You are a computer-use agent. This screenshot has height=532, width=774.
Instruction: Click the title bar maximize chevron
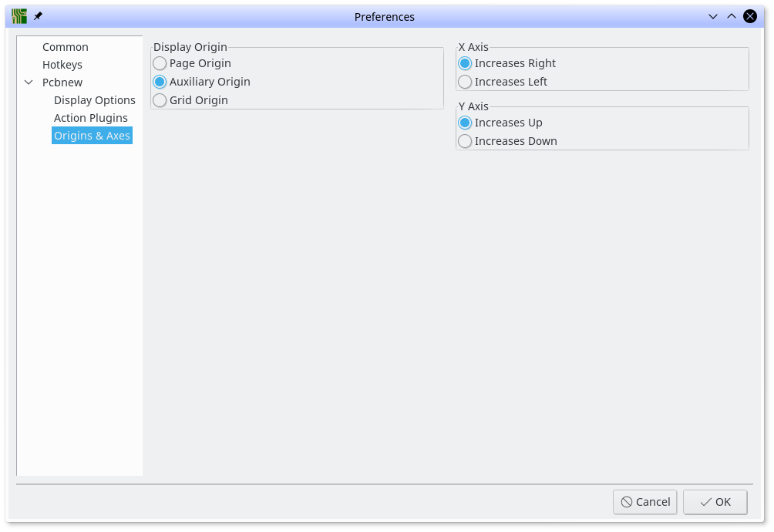coord(731,16)
